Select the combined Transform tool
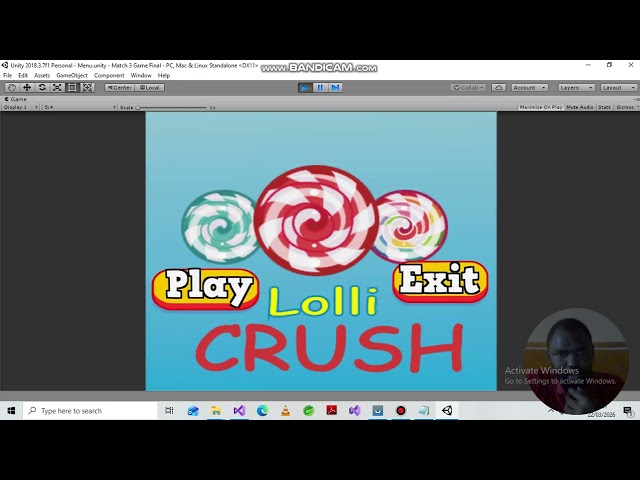Image resolution: width=640 pixels, height=480 pixels. pyautogui.click(x=87, y=87)
